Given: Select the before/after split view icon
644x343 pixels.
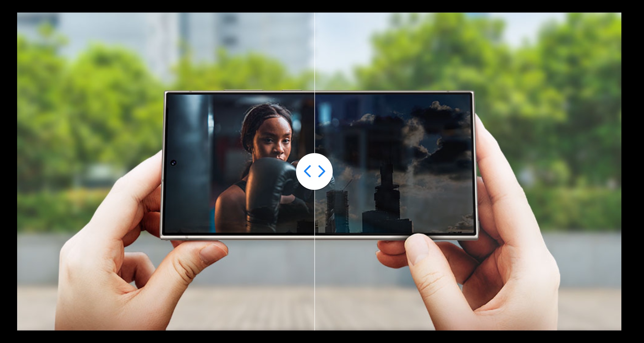Looking at the screenshot, I should (313, 172).
